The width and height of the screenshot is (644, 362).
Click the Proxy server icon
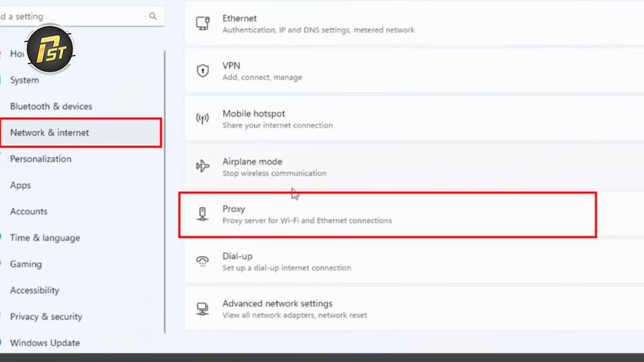tap(202, 214)
